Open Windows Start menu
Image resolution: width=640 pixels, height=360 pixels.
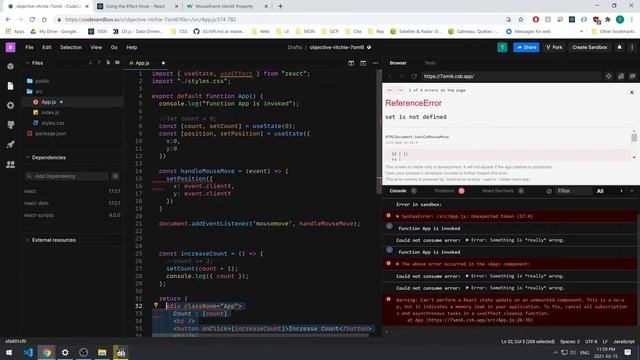[9, 352]
